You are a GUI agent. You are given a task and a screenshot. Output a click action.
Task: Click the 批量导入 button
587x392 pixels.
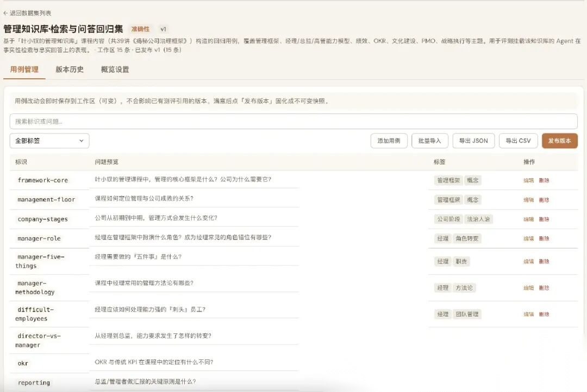click(x=430, y=141)
